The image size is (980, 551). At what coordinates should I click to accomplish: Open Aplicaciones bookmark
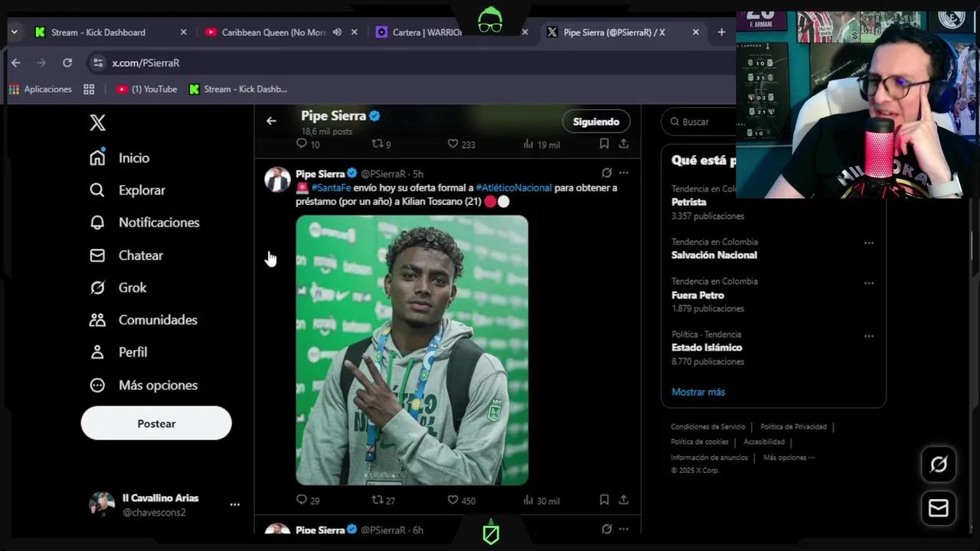pos(40,90)
